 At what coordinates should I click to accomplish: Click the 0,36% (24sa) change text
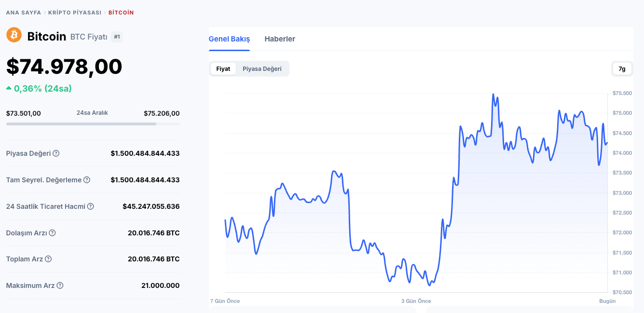coord(43,89)
